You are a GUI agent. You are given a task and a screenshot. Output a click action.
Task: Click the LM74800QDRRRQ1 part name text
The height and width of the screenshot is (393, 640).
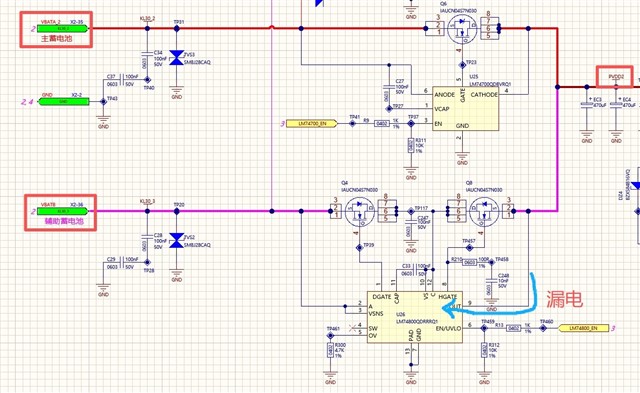pos(417,322)
